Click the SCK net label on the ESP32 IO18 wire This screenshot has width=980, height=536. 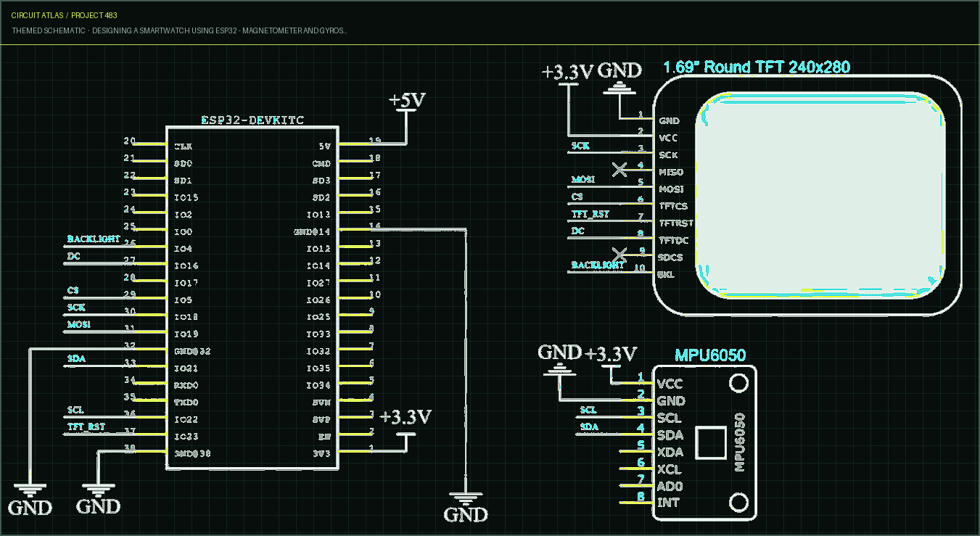76,308
